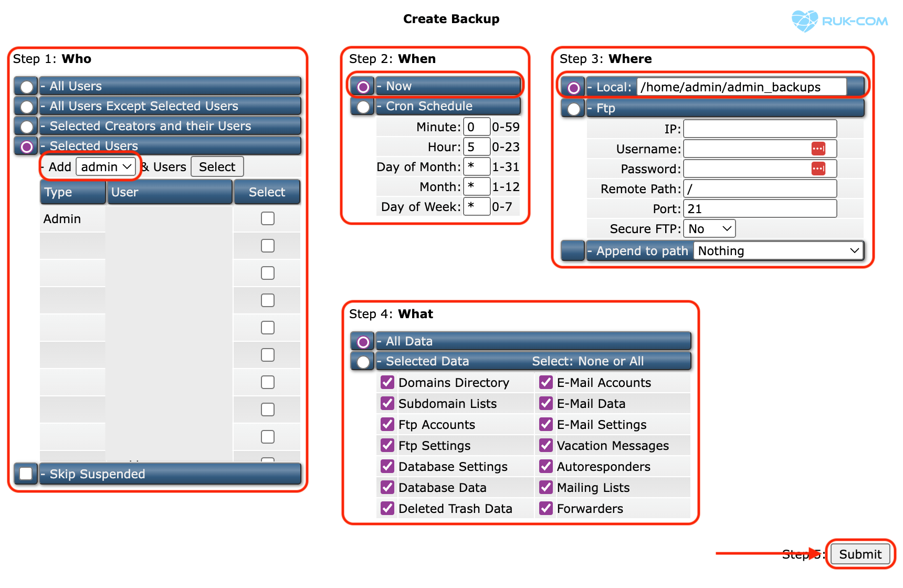Image resolution: width=903 pixels, height=588 pixels.
Task: Choose the Ftp destination radio button
Action: [x=573, y=109]
